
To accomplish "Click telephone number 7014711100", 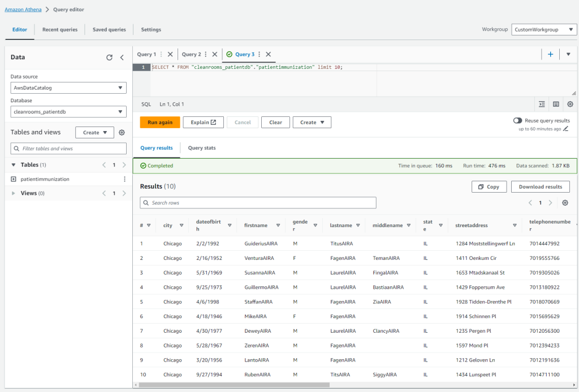I will pyautogui.click(x=545, y=374).
